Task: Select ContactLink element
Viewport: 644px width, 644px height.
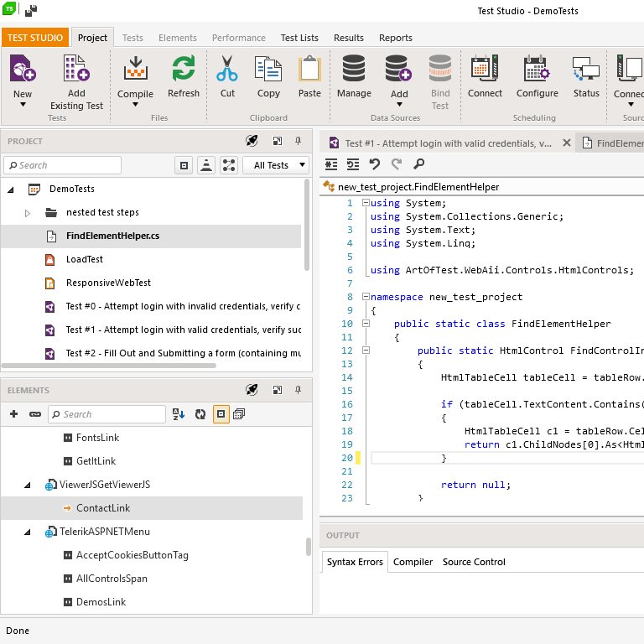Action: tap(152, 508)
